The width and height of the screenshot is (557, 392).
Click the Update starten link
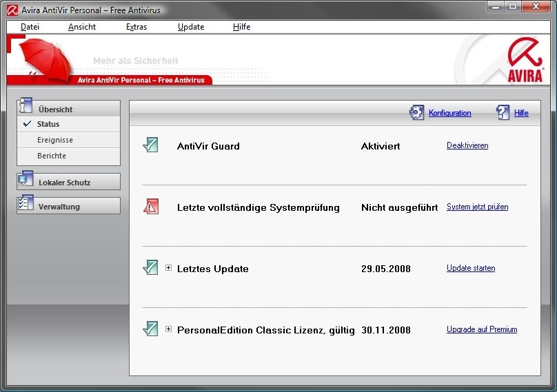(471, 268)
